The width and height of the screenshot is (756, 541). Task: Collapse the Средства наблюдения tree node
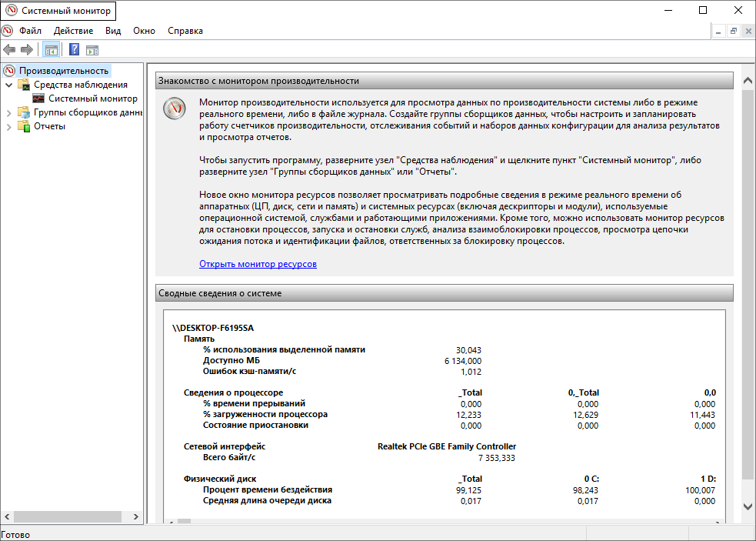point(9,85)
